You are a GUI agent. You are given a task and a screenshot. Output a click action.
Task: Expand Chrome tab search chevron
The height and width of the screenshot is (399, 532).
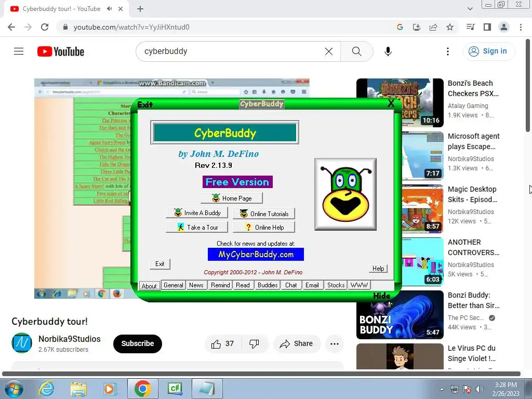point(470,9)
